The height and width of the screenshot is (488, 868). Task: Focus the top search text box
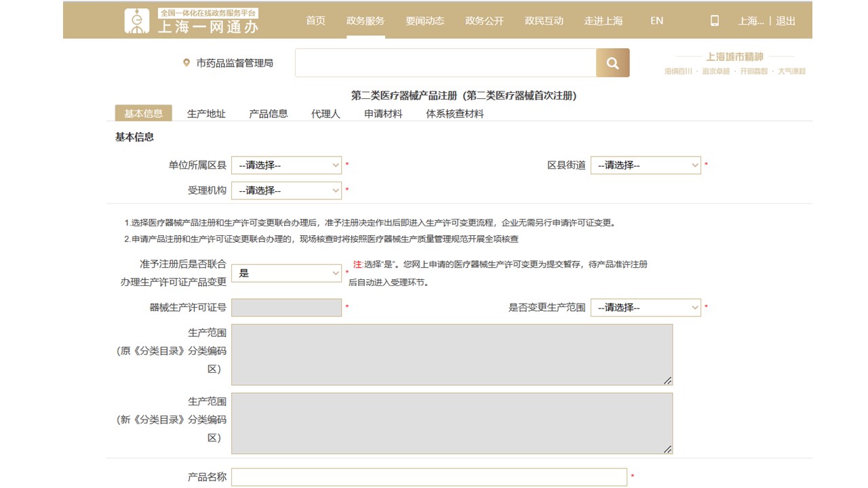pyautogui.click(x=445, y=63)
